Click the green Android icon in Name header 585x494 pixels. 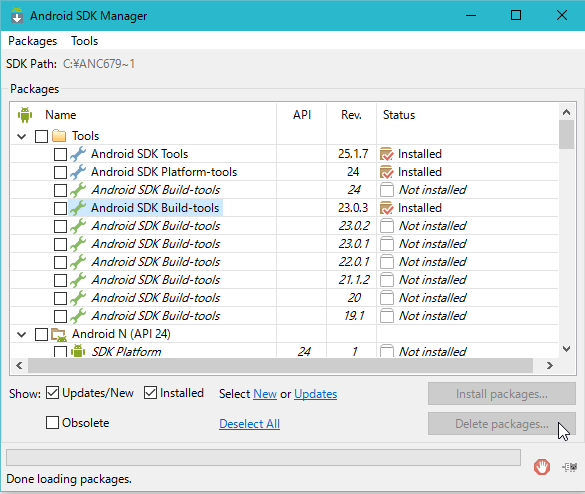25,115
